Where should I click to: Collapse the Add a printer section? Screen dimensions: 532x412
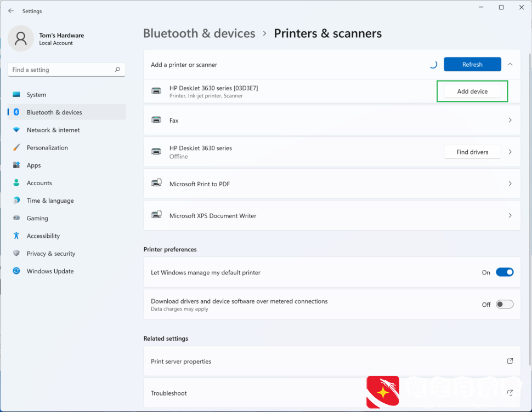point(510,64)
